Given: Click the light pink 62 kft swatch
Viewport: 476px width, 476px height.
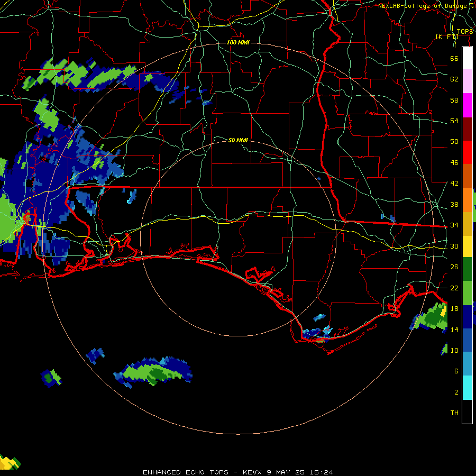Looking at the screenshot, I should click(x=467, y=81).
